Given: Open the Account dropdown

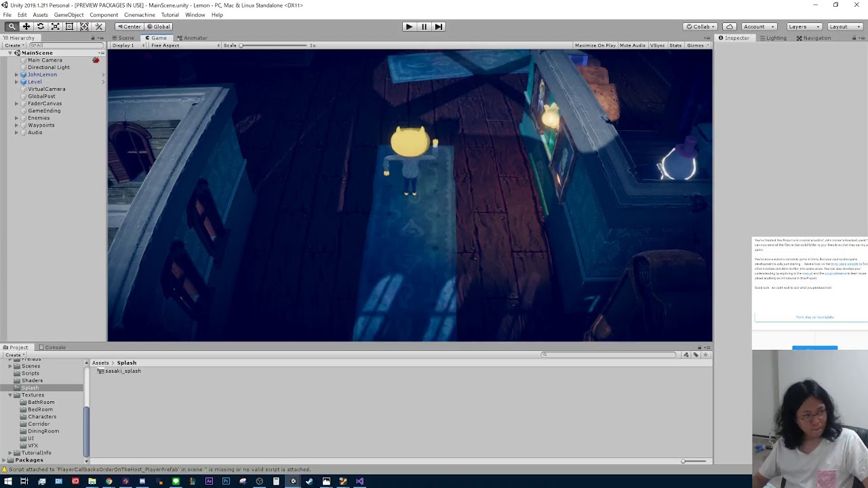Looking at the screenshot, I should coord(758,26).
